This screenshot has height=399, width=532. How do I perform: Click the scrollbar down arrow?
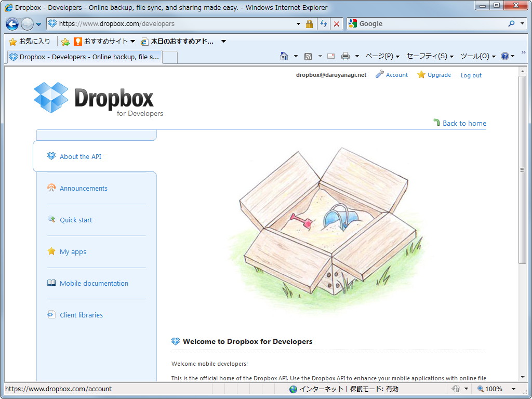[522, 377]
